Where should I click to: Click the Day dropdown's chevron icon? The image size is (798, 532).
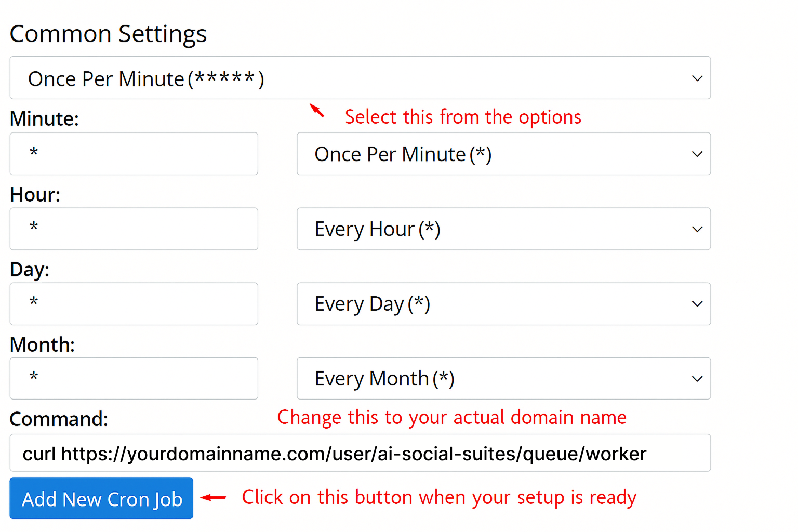697,304
